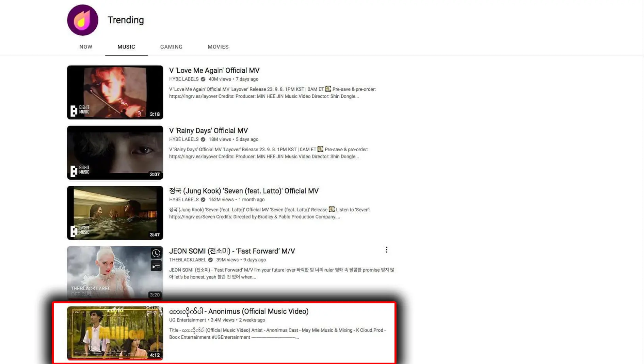
Task: Play the Anonimus music video thumbnail
Action: tap(115, 333)
